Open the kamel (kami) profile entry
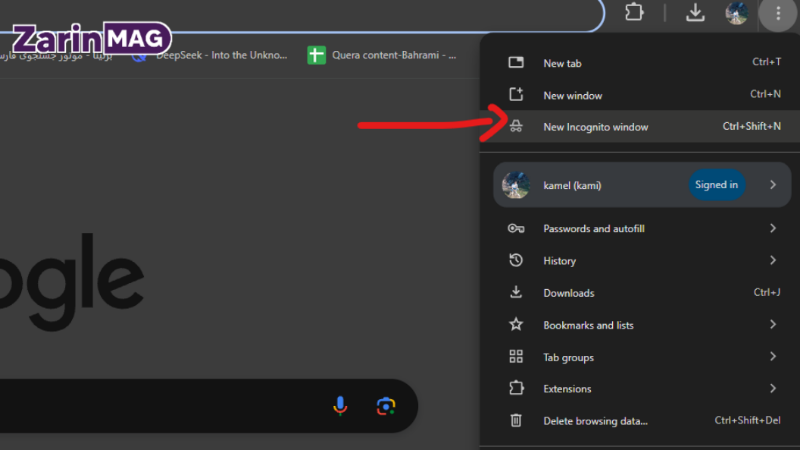Screen dimensions: 800x450 tap(642, 185)
